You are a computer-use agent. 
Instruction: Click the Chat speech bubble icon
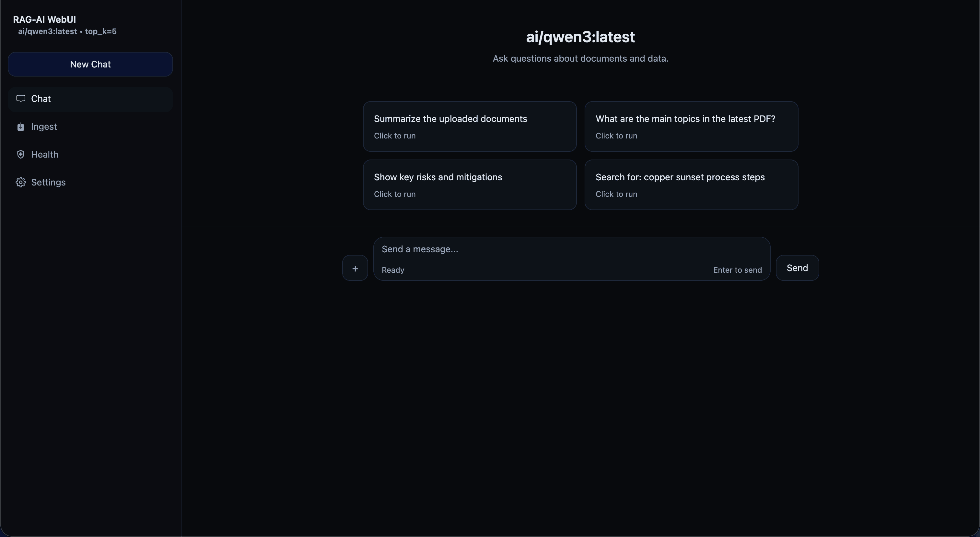coord(20,99)
